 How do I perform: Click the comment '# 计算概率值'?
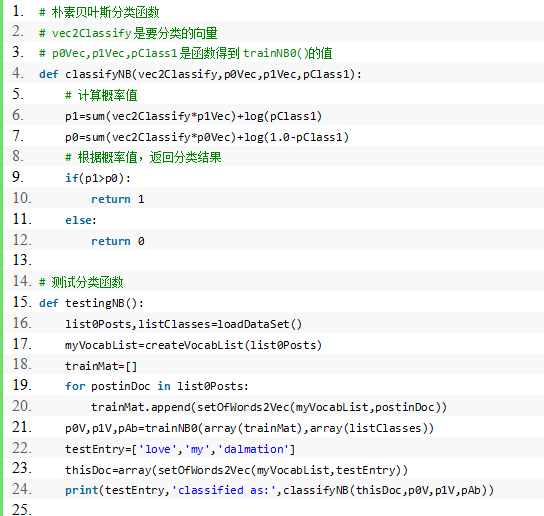click(101, 95)
